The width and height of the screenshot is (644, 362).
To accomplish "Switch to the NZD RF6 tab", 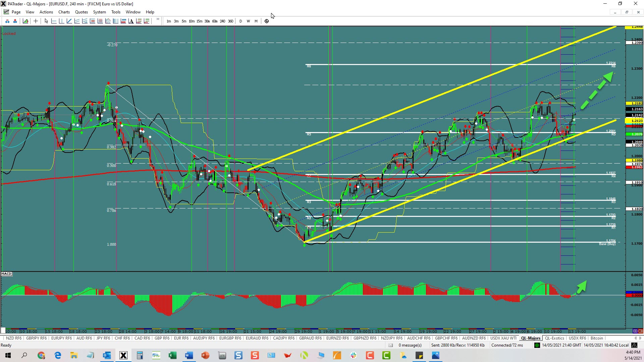I will (x=14, y=338).
